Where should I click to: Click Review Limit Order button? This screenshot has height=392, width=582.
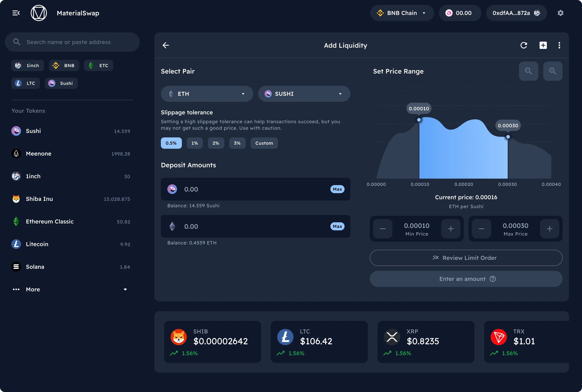(x=466, y=258)
